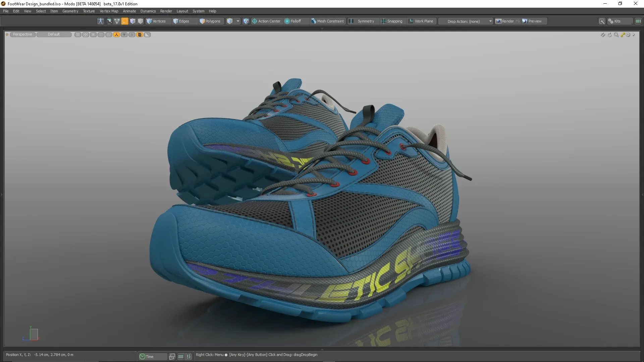Click the Time button in status bar
This screenshot has width=644, height=362.
[153, 357]
